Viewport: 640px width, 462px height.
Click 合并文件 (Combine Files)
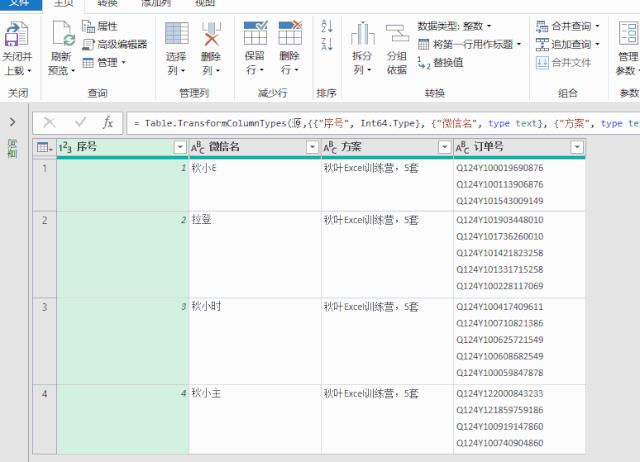[x=563, y=62]
